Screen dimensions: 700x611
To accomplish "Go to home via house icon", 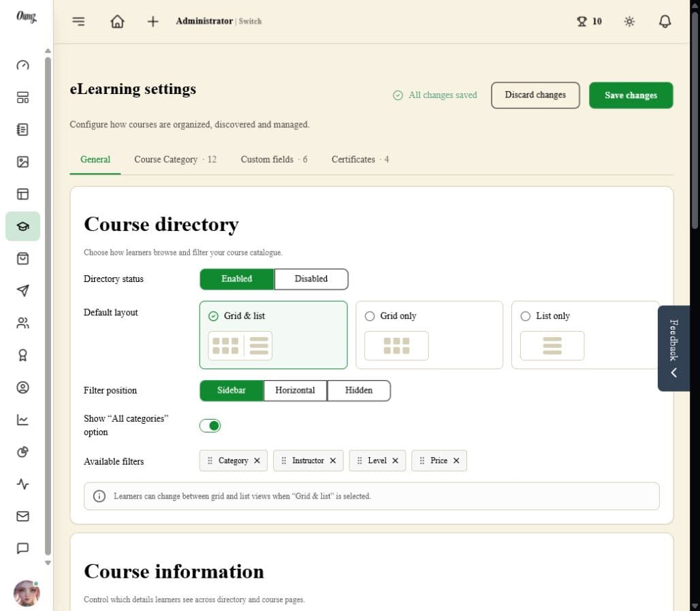I will [117, 21].
